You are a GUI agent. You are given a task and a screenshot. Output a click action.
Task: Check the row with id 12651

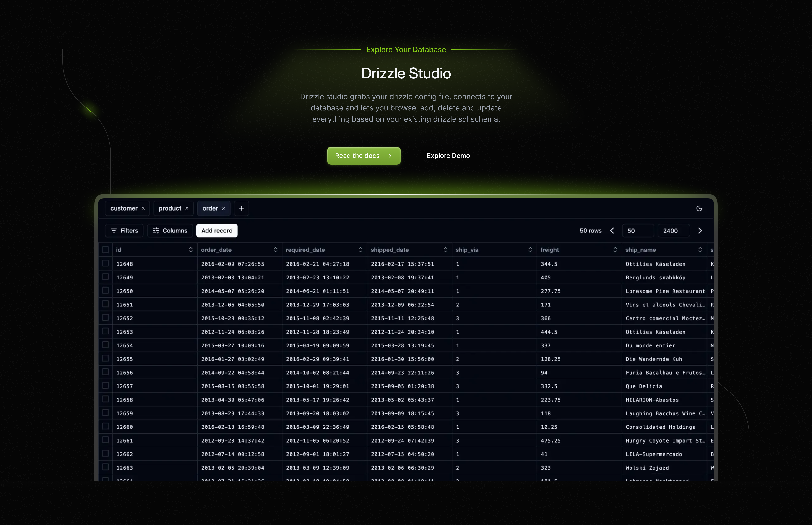click(x=106, y=304)
